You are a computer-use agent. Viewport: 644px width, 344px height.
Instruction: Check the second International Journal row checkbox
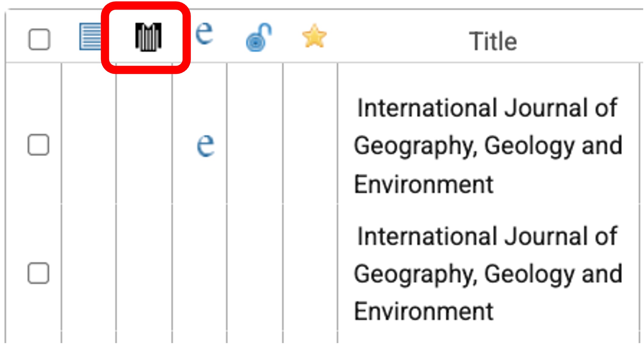(x=38, y=273)
